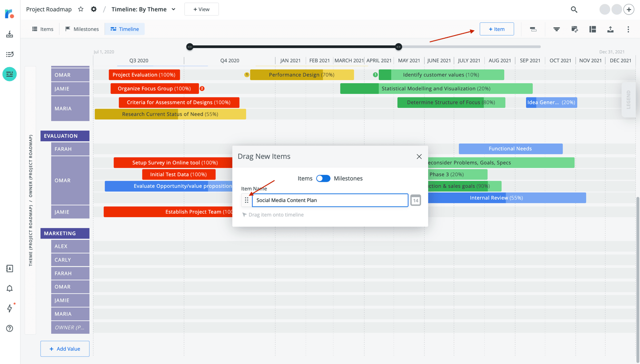Open the search with the magnifier icon

click(574, 9)
